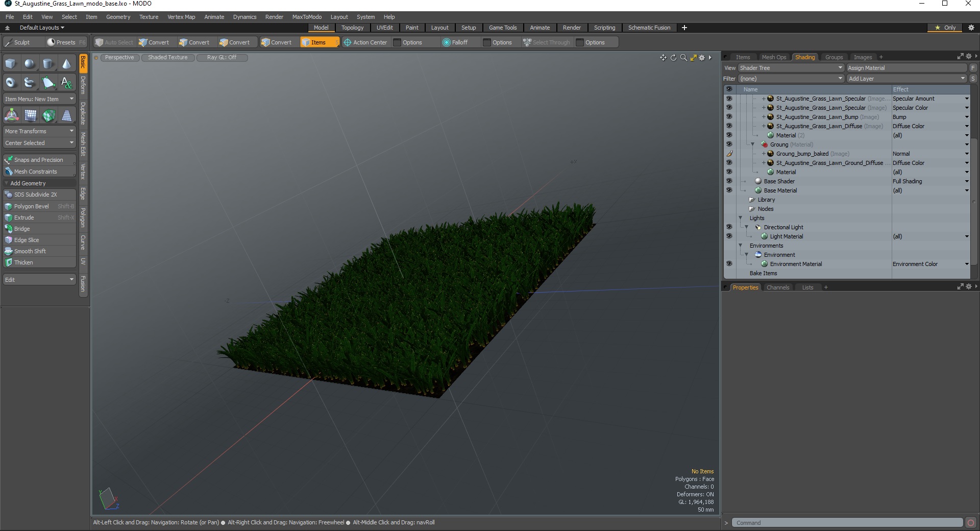Click the Action Center button

(x=365, y=42)
